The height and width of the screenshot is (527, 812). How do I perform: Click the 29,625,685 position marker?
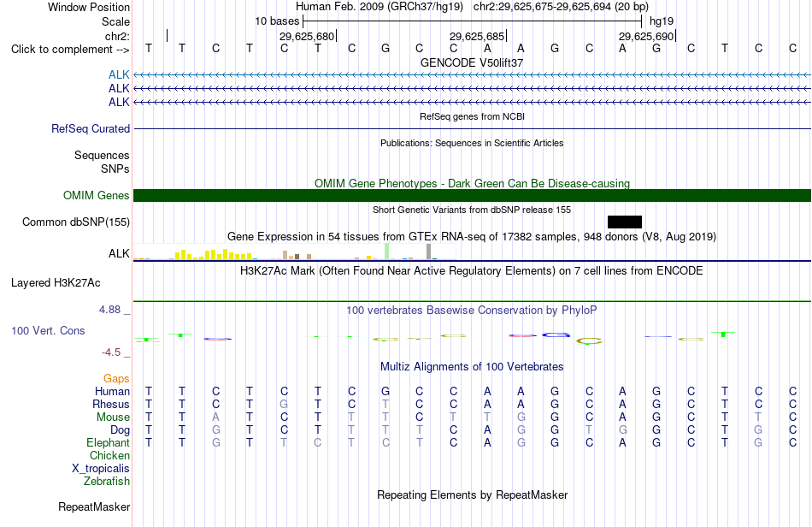(x=477, y=36)
